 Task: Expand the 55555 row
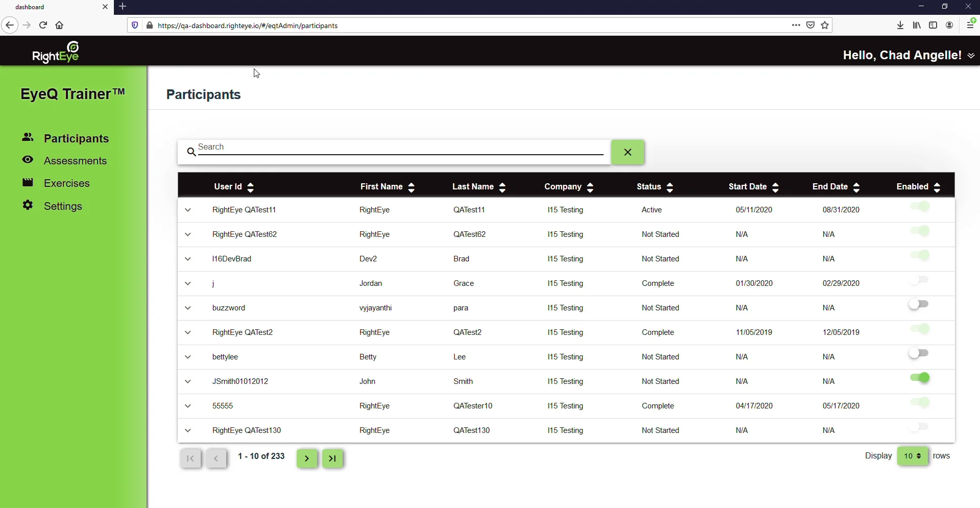point(188,406)
